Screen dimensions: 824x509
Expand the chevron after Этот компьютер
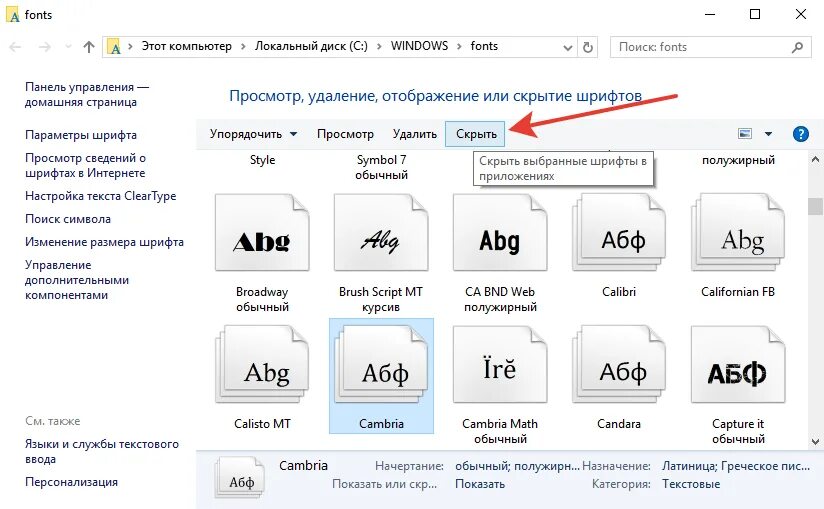click(x=243, y=47)
